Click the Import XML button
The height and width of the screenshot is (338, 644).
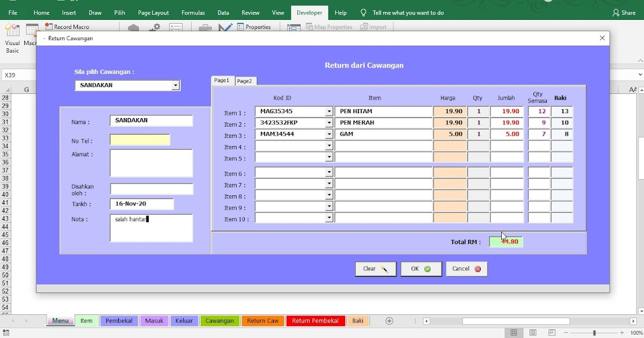(374, 27)
